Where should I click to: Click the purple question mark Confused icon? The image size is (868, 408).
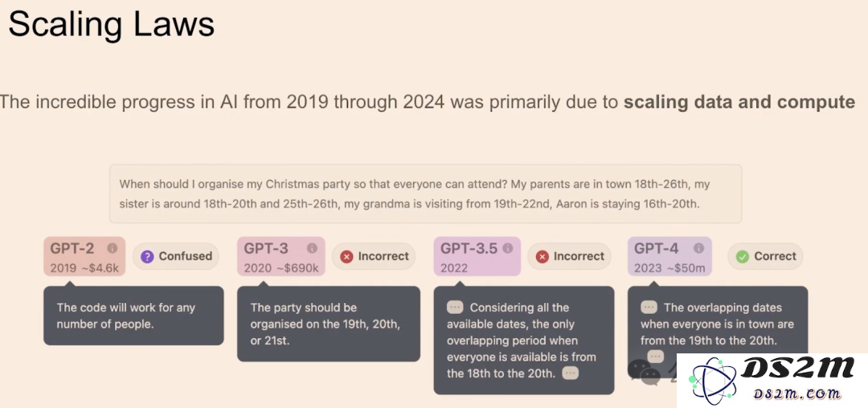147,256
